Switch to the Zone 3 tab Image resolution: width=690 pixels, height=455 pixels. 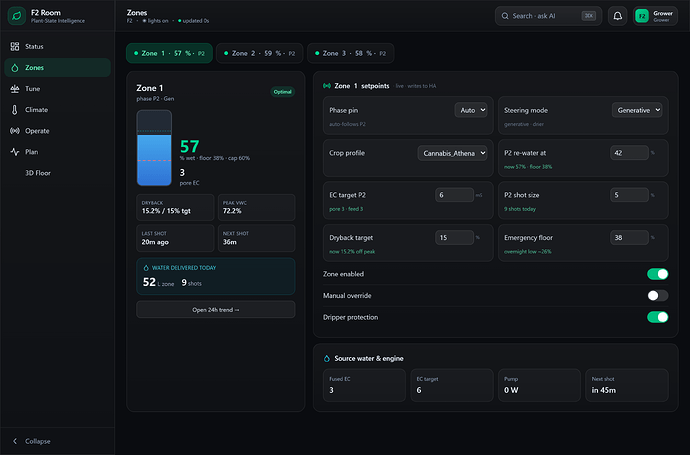click(x=350, y=53)
